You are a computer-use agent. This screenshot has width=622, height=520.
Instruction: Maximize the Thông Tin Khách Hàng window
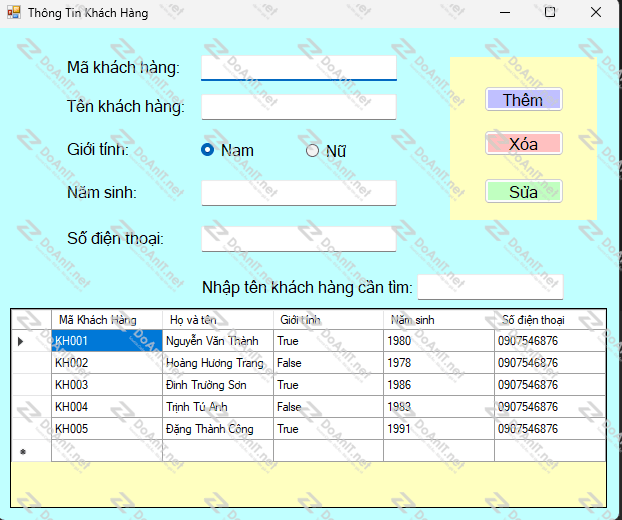[550, 13]
